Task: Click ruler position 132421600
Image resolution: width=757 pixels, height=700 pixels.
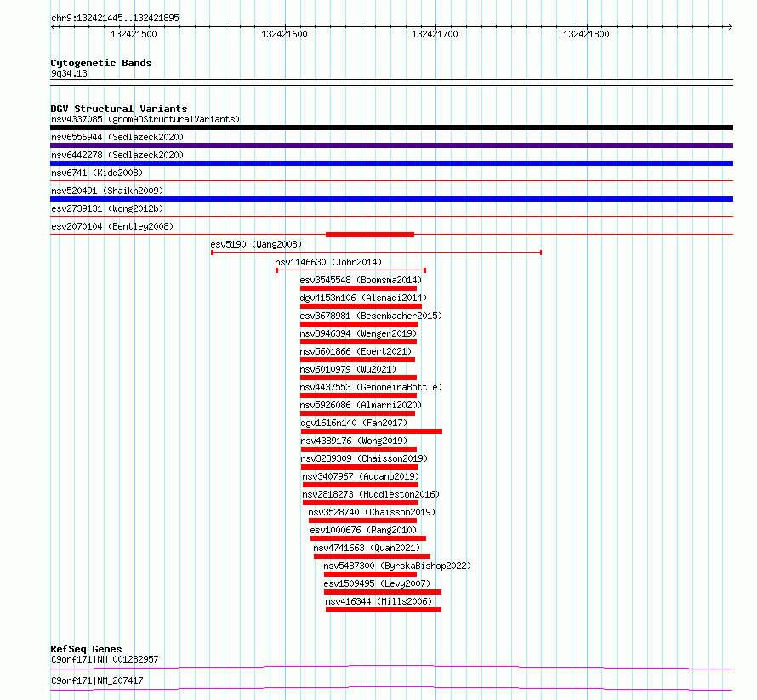Action: click(284, 34)
